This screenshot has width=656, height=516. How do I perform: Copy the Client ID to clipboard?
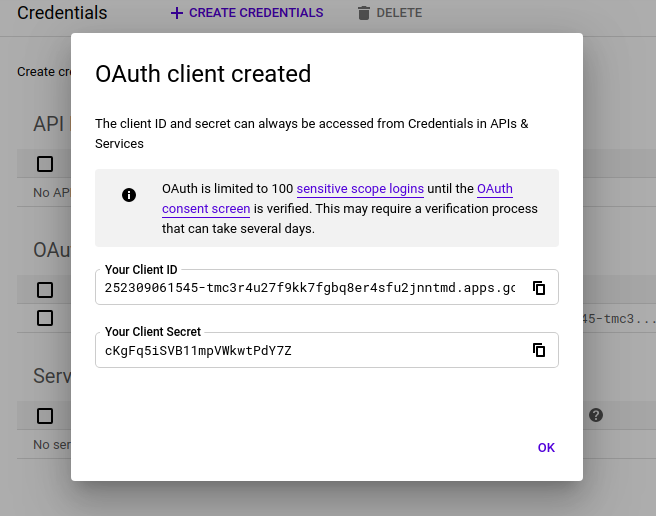pos(539,288)
